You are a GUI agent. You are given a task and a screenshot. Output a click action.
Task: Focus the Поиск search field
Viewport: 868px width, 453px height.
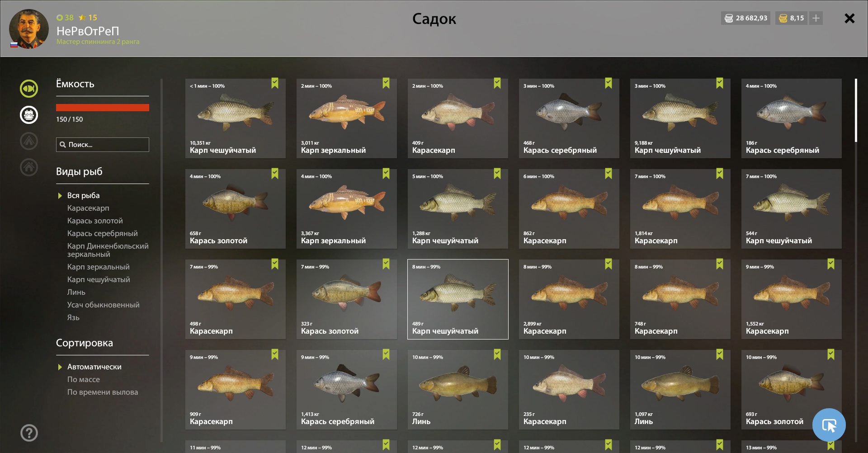[103, 145]
